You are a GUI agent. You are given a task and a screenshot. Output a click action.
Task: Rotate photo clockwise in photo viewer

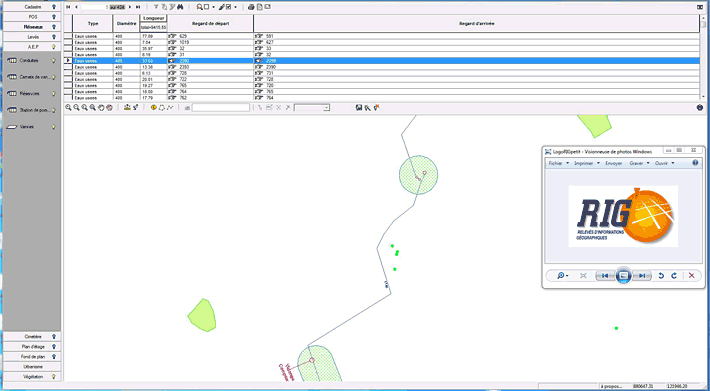pyautogui.click(x=674, y=276)
